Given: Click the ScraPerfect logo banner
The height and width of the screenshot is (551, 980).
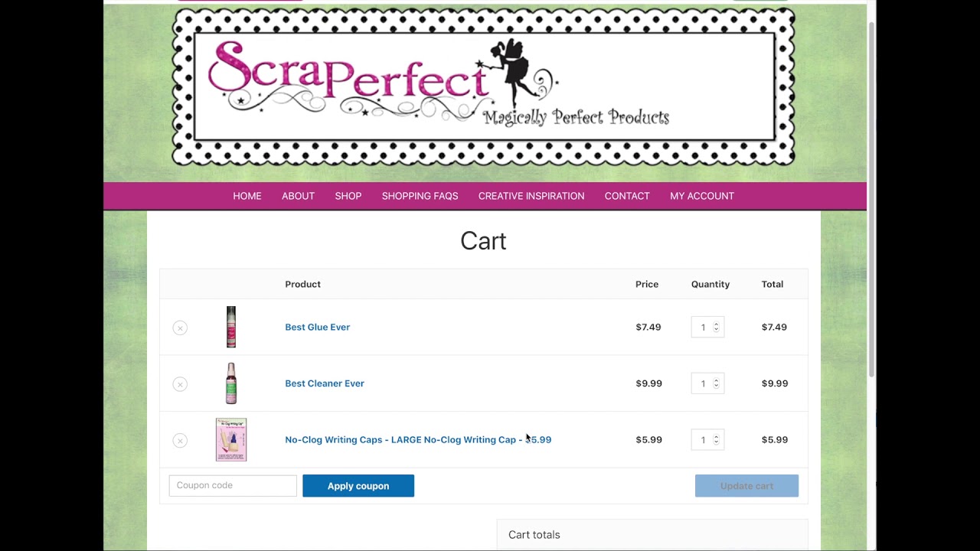Looking at the screenshot, I should tap(484, 86).
